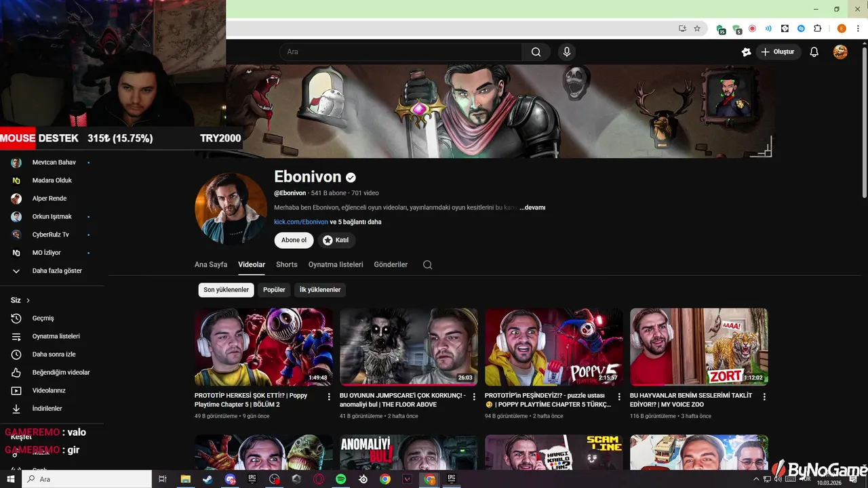
Task: Open the Poppy Playtime BÖLÜM 2 thumbnail
Action: pyautogui.click(x=264, y=347)
